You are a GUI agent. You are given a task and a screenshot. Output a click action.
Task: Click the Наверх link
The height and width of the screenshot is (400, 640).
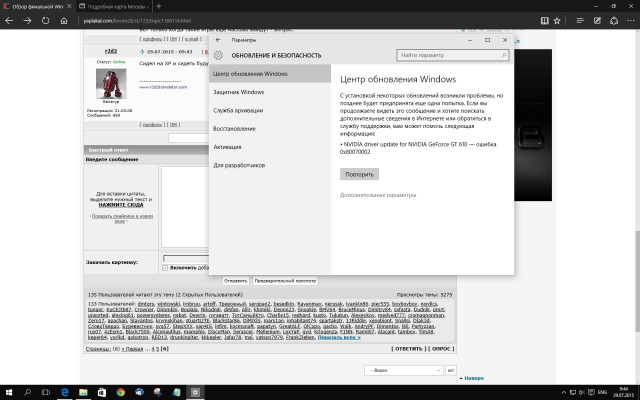point(474,378)
